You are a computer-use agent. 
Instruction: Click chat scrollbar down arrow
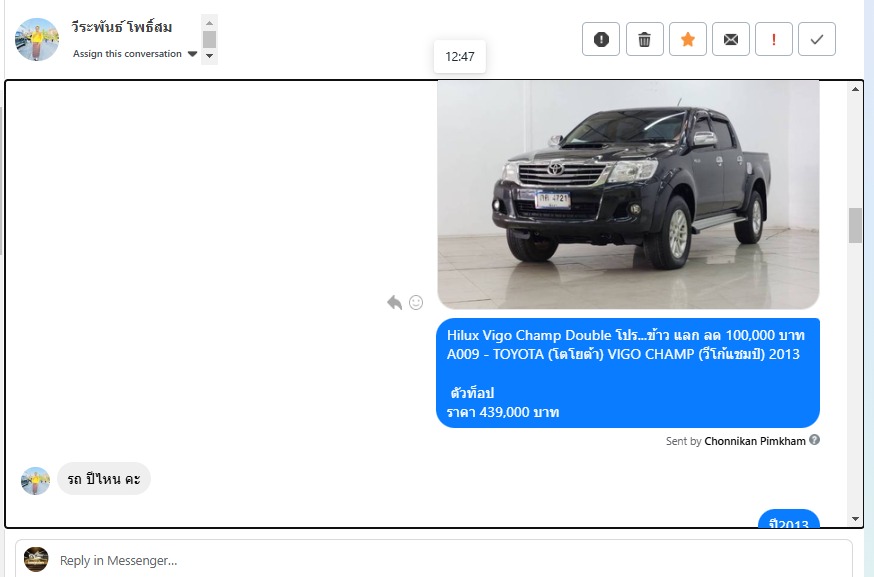(x=855, y=518)
